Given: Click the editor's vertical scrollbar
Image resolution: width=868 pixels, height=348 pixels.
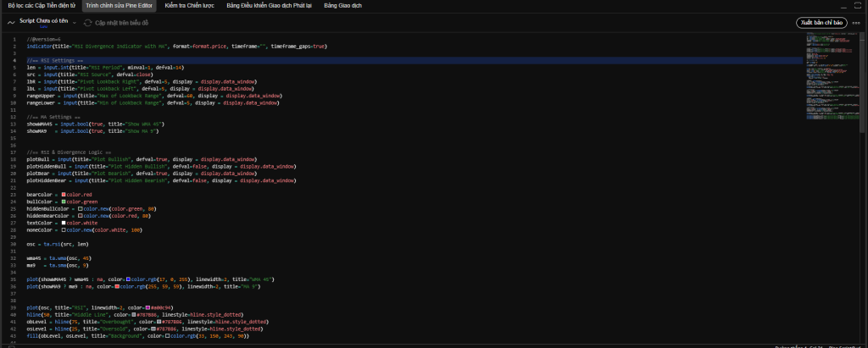Looking at the screenshot, I should [864, 85].
